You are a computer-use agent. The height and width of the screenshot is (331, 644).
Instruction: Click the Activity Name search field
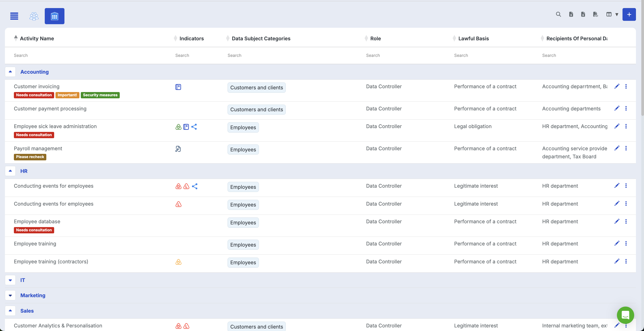(x=90, y=55)
